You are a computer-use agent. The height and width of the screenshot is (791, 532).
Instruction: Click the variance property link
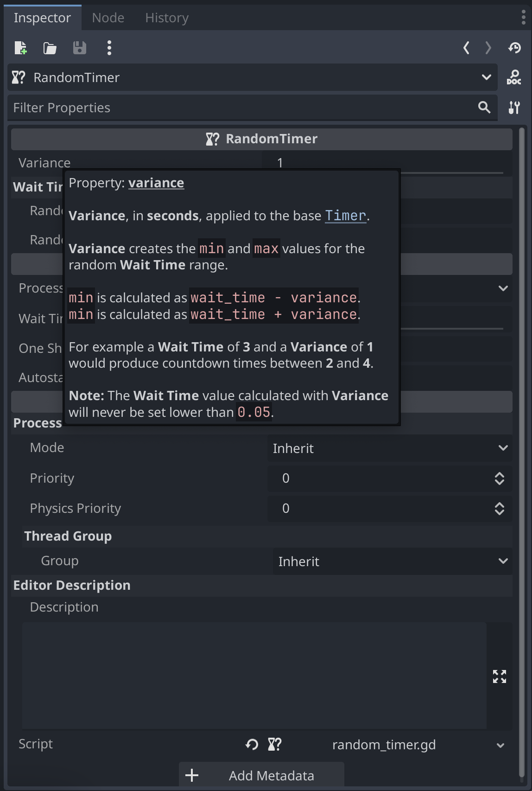156,183
